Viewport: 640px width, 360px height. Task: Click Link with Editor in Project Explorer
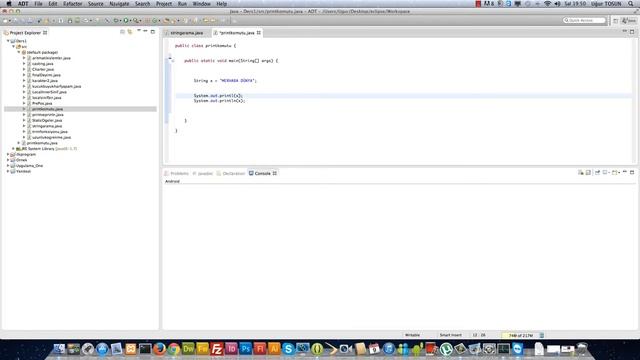130,32
